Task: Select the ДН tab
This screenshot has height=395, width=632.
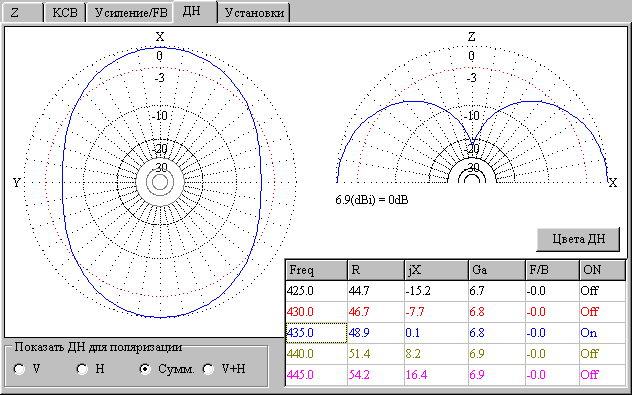Action: [195, 12]
